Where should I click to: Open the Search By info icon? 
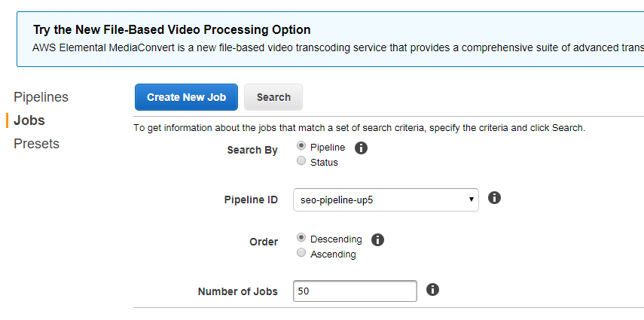tap(361, 148)
